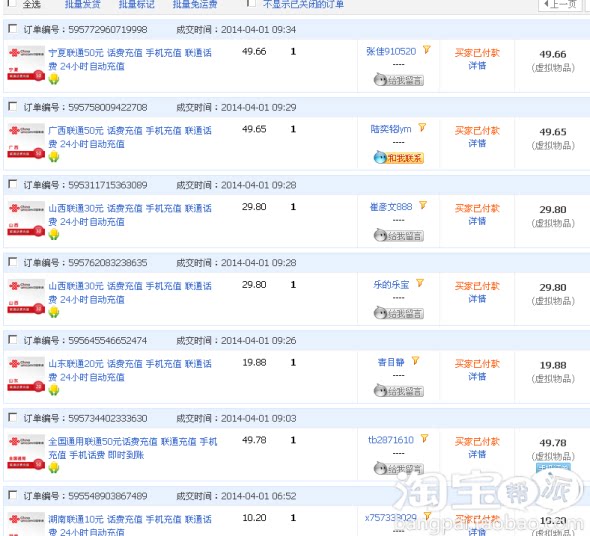This screenshot has height=536, width=590.
Task: Click the flag icon next to 崔彦文888
Action: tap(423, 205)
